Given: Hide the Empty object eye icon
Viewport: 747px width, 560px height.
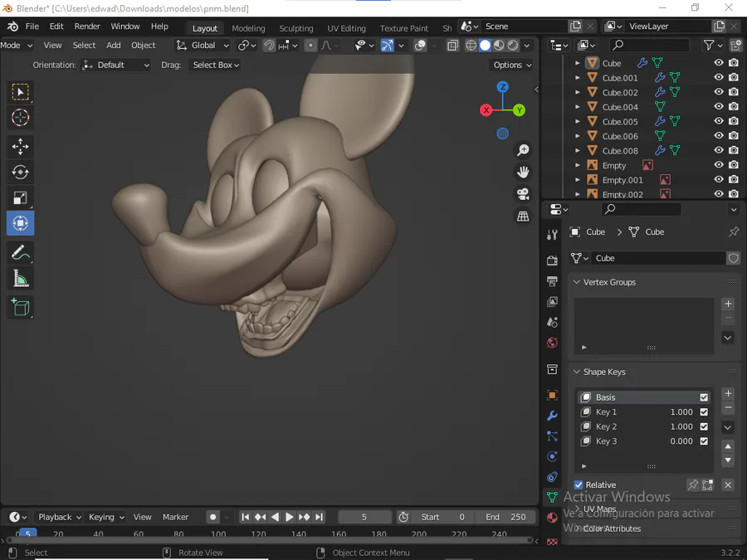Looking at the screenshot, I should tap(719, 165).
